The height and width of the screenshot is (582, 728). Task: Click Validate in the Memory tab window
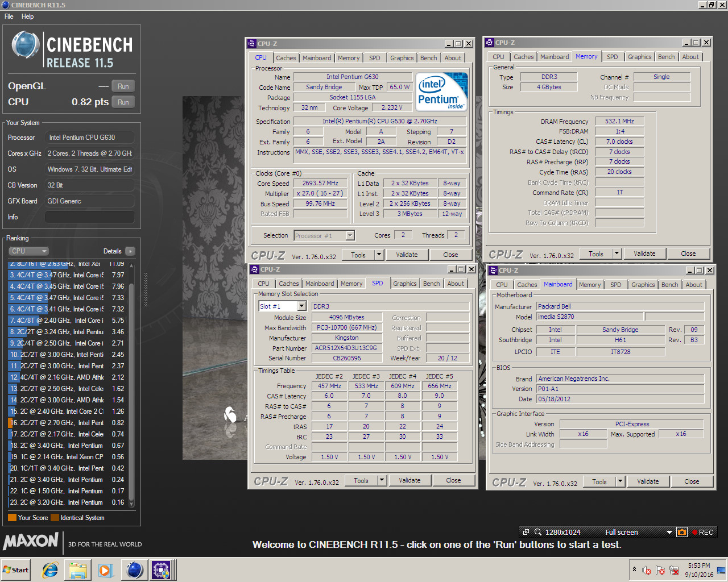[x=644, y=253]
